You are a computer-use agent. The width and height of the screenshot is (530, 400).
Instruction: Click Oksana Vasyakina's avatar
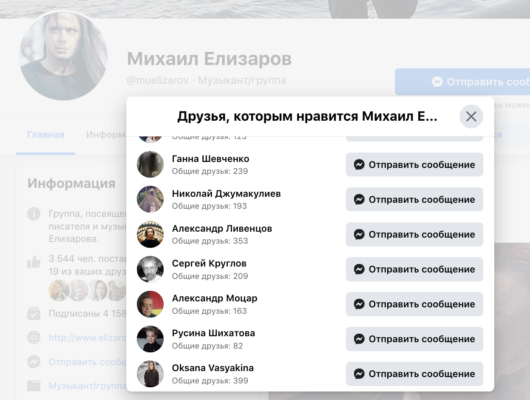[150, 373]
